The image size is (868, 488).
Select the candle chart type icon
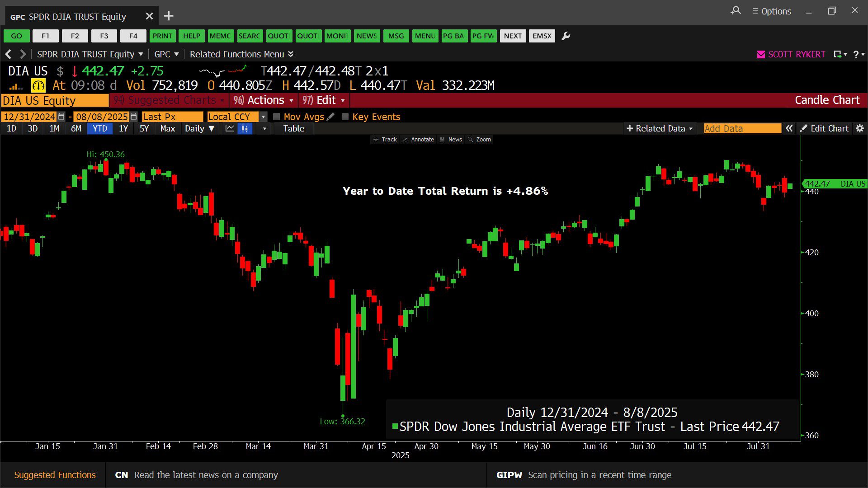[x=245, y=129]
